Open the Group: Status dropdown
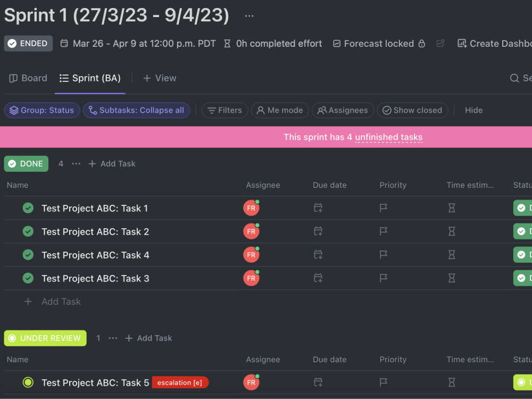The width and height of the screenshot is (532, 399). [x=42, y=110]
